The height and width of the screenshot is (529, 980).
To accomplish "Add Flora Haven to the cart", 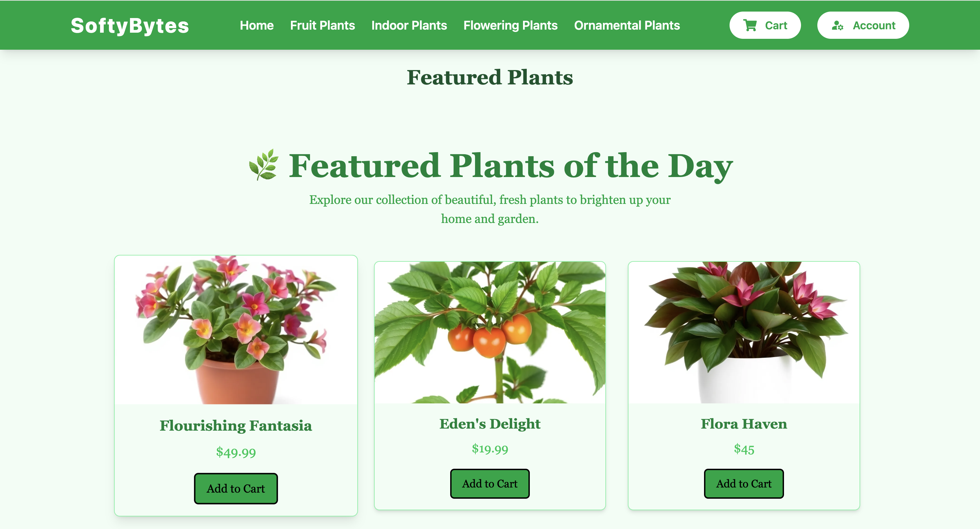I will [x=744, y=484].
